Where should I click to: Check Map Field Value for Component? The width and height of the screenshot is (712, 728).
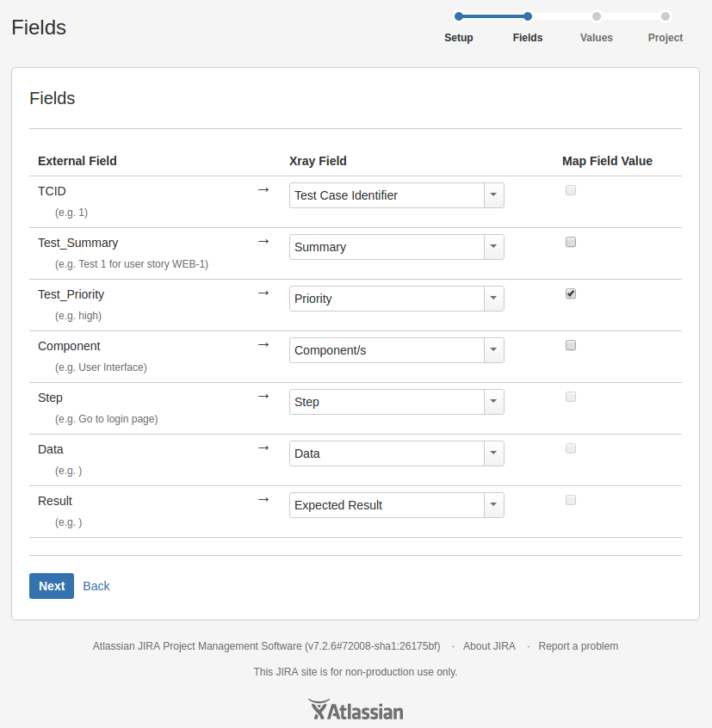pos(571,345)
